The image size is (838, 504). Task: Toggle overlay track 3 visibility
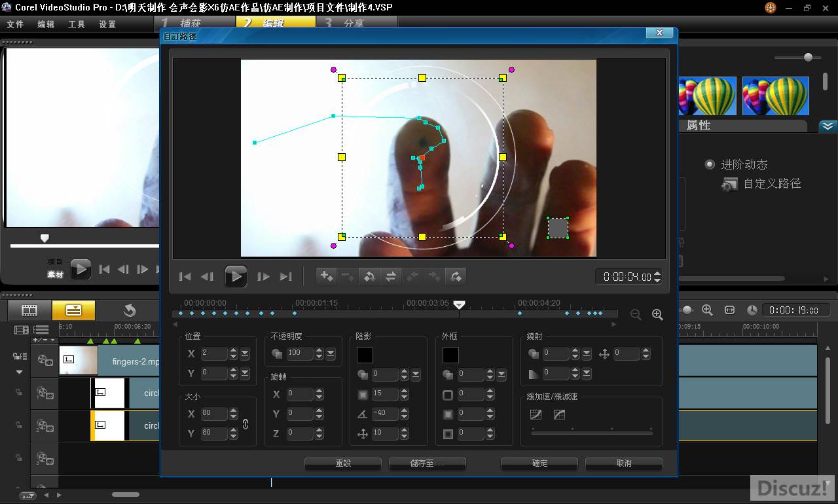point(45,458)
